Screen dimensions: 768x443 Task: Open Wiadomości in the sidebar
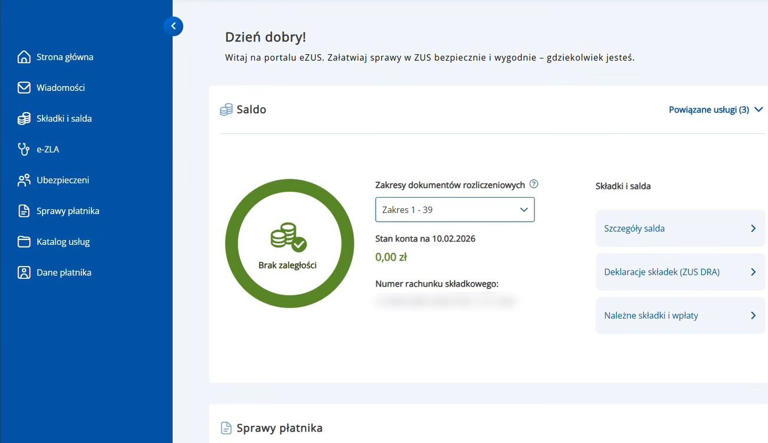click(60, 88)
